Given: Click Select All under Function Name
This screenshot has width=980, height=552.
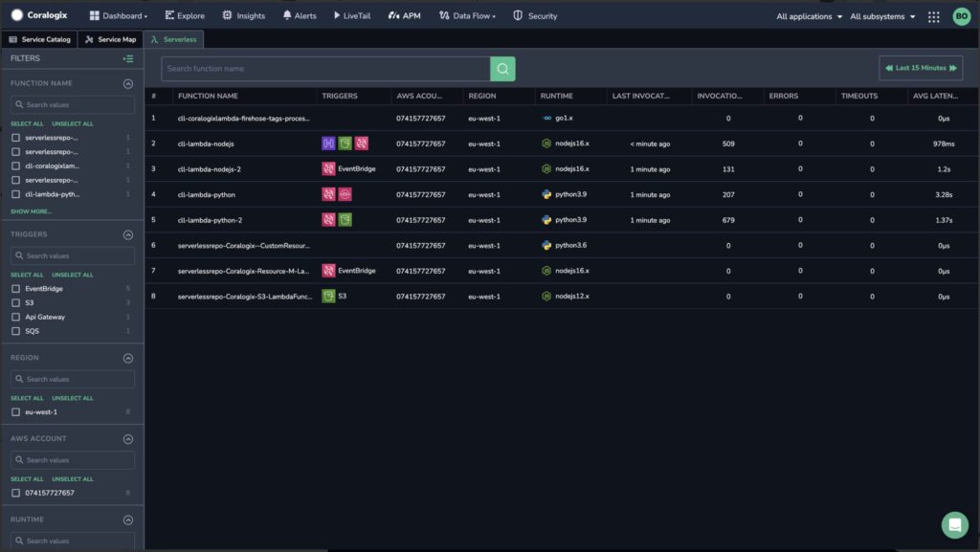Looking at the screenshot, I should pos(27,123).
